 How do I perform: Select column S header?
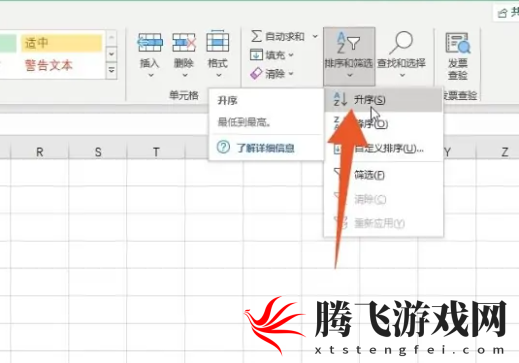click(x=98, y=152)
